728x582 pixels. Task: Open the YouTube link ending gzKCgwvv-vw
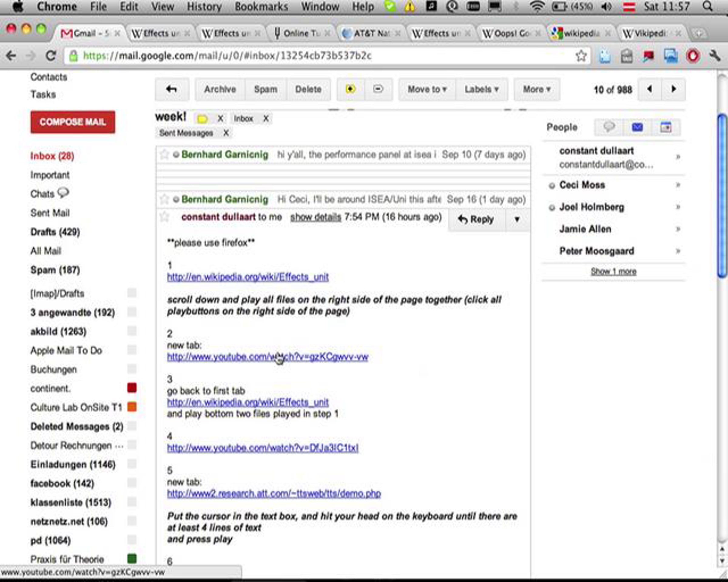click(x=268, y=356)
